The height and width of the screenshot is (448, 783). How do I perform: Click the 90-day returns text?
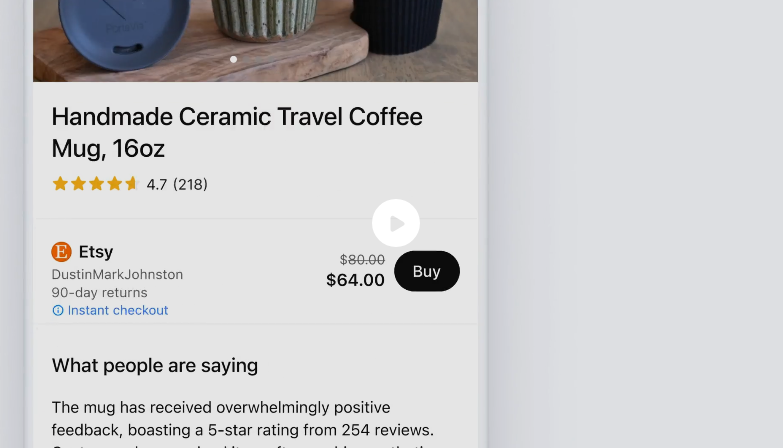100,293
